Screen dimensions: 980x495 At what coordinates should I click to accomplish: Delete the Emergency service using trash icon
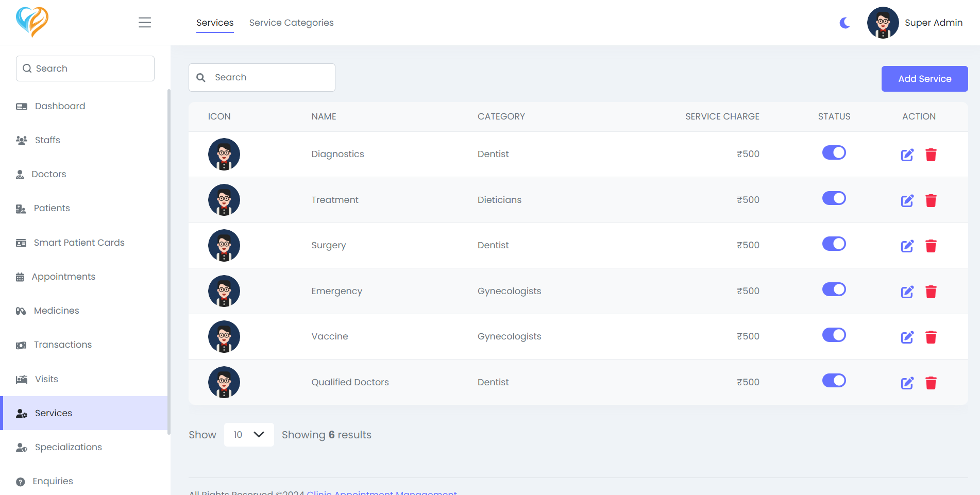931,292
